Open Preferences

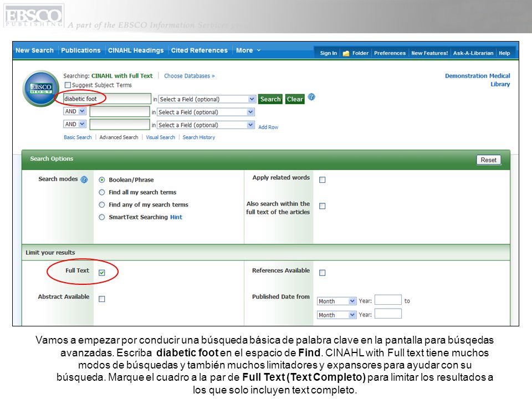390,53
